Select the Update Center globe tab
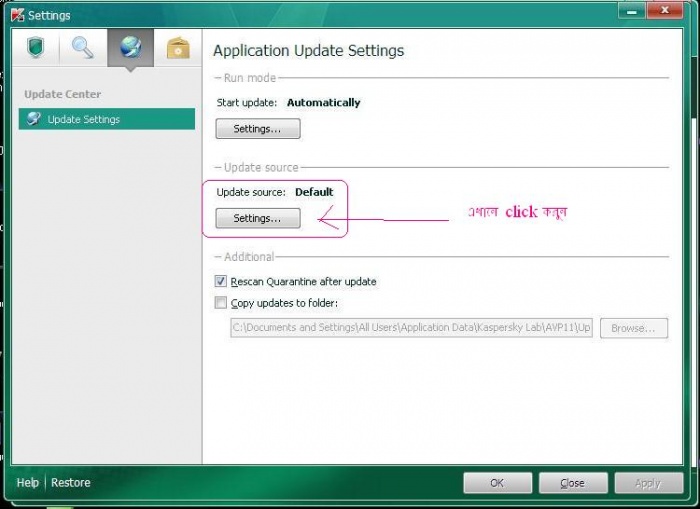This screenshot has width=700, height=509. click(x=130, y=48)
